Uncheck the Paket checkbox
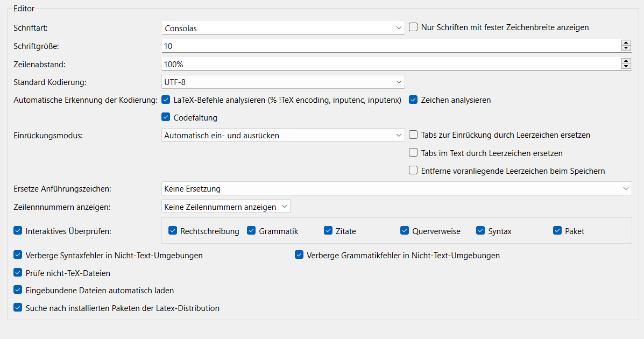Viewport: 644px width, 339px height. click(x=557, y=230)
